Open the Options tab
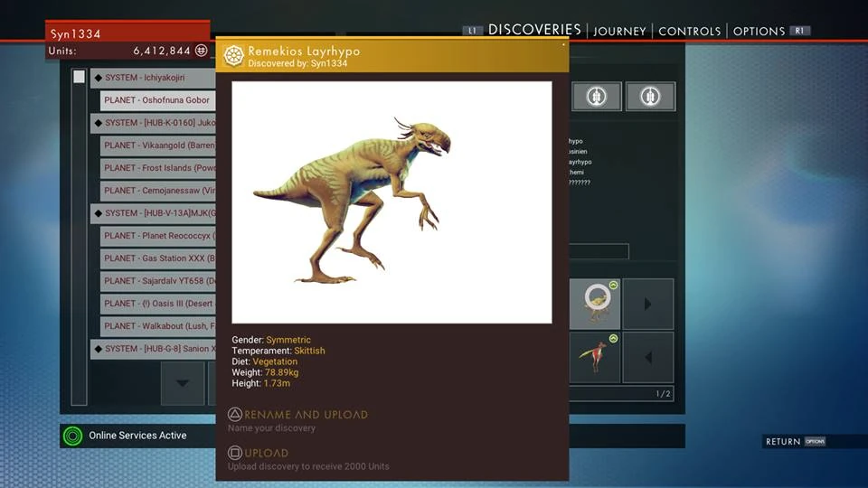The width and height of the screenshot is (868, 488). [x=759, y=32]
